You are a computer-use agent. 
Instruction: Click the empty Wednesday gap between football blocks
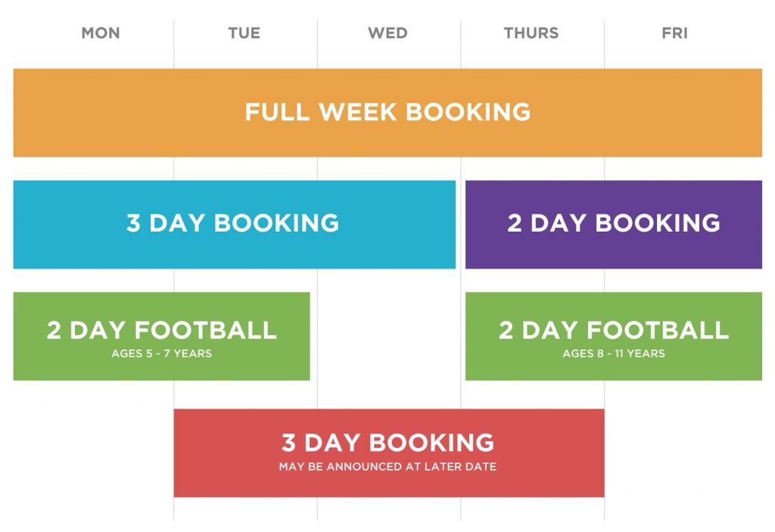coord(388,336)
